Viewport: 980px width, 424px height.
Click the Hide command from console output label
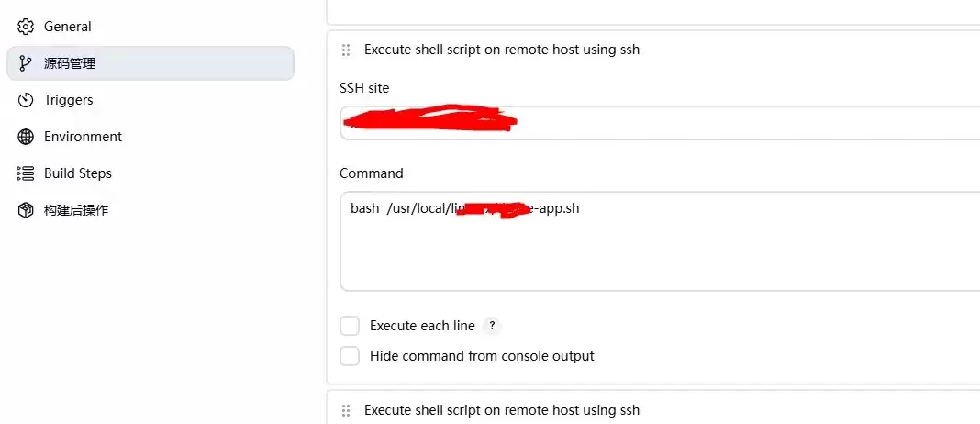pos(482,356)
